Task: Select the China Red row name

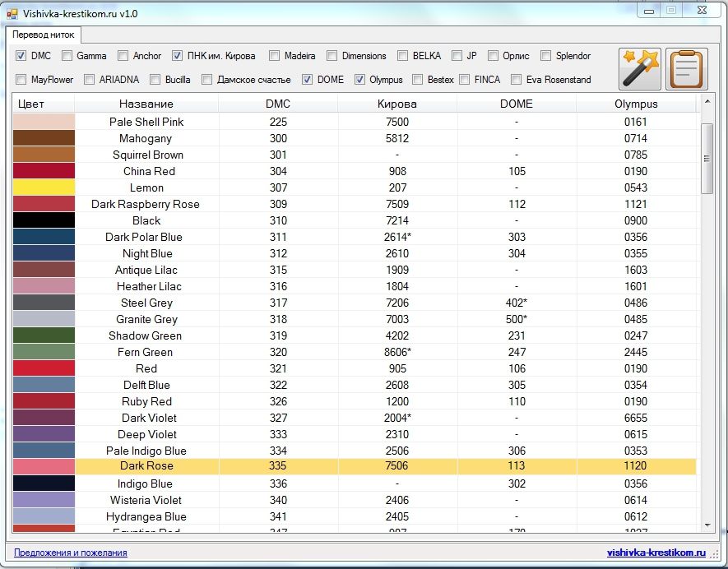Action: 149,171
